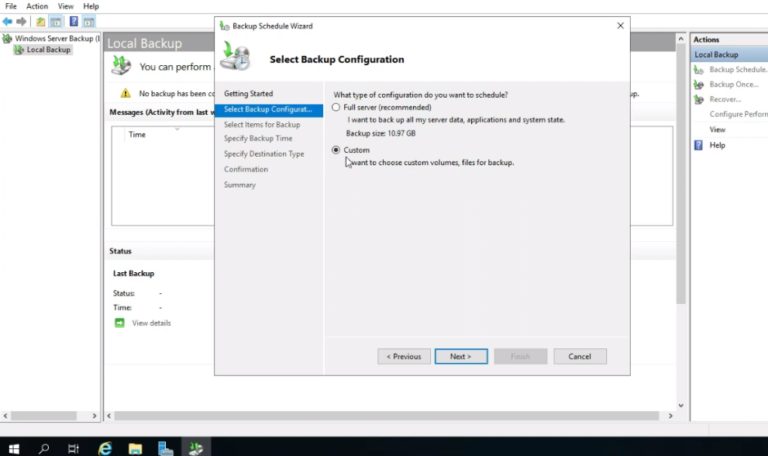Viewport: 768px width, 456px height.
Task: Select the Custom configuration radio button
Action: pos(336,150)
